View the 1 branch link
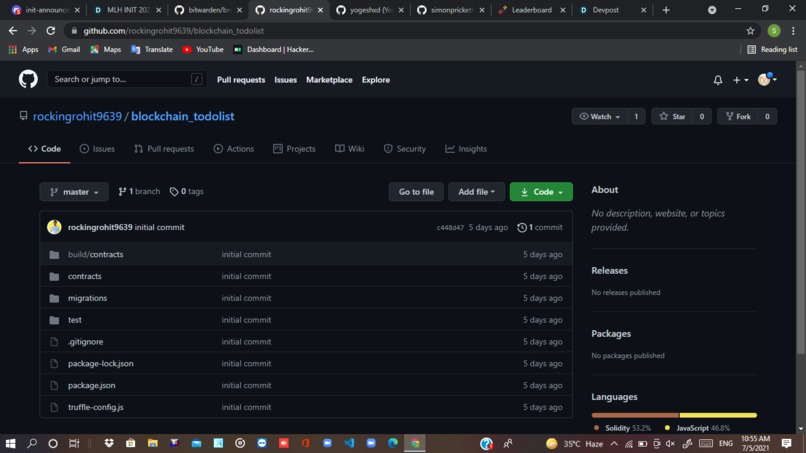Screen dimensions: 806x453 pos(139,191)
